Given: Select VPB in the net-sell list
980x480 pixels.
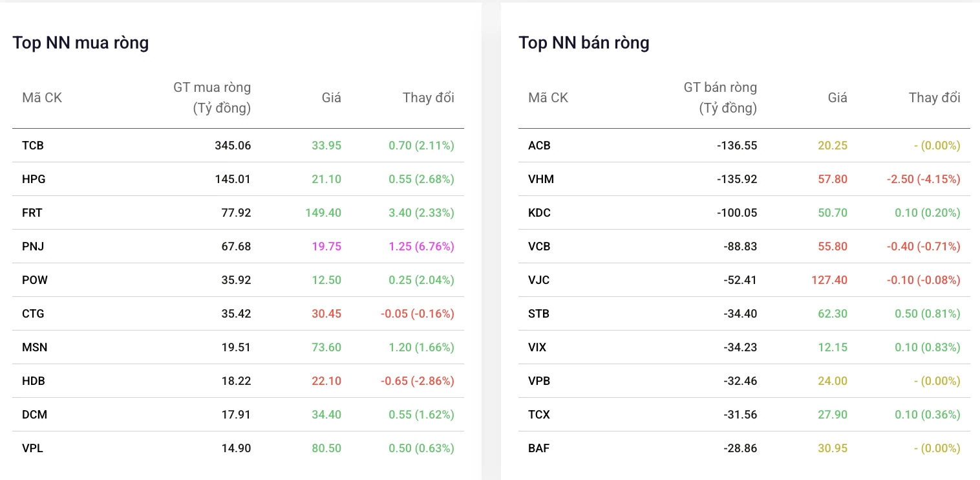Looking at the screenshot, I should pyautogui.click(x=539, y=381).
